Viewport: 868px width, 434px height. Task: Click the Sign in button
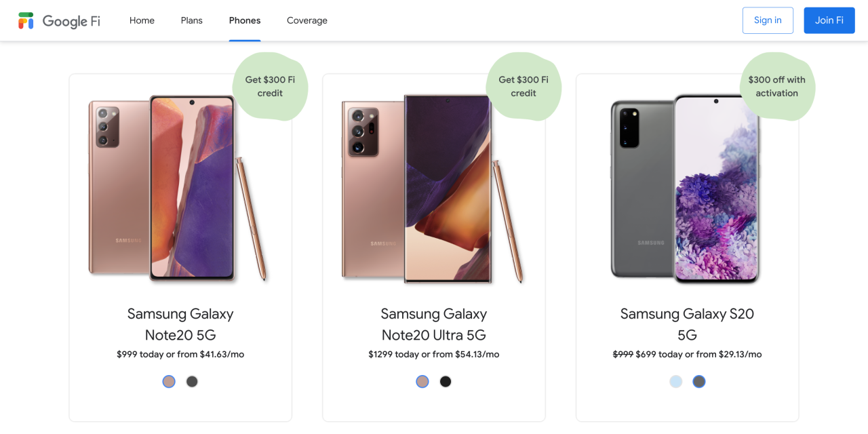(x=768, y=20)
